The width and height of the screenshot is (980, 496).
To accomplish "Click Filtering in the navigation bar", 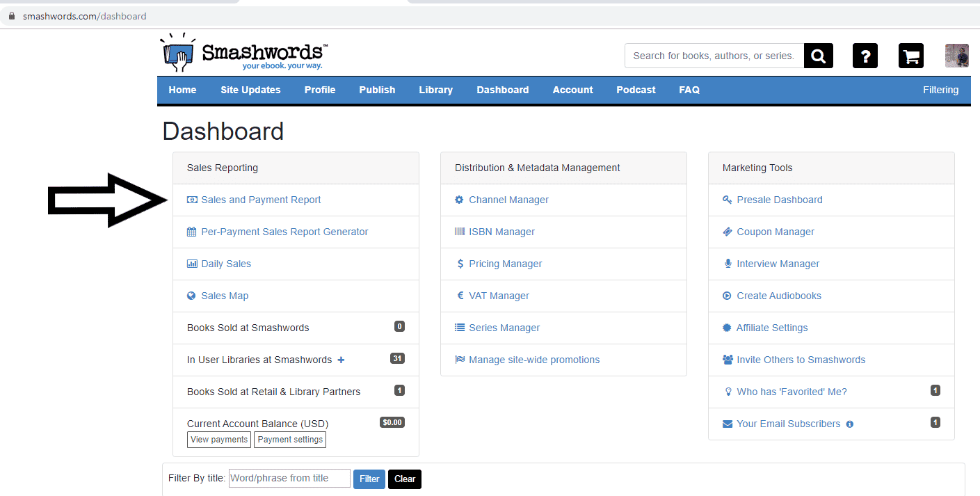I will pos(940,90).
